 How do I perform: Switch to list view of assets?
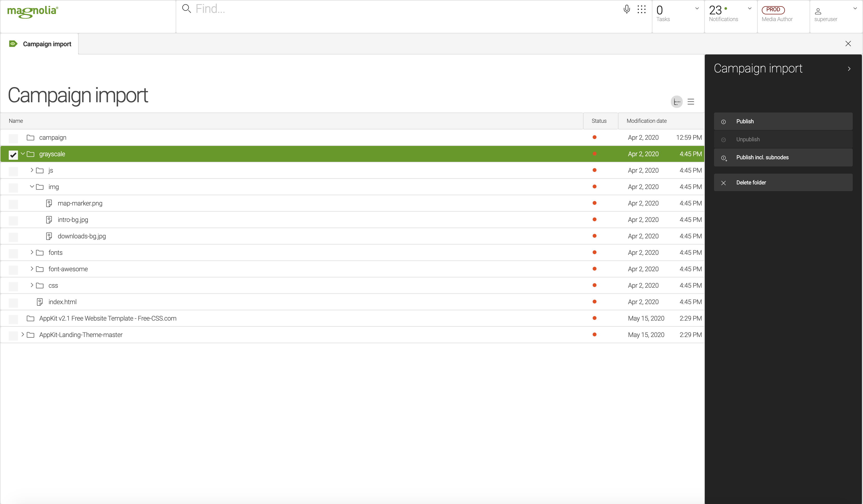[x=691, y=101]
